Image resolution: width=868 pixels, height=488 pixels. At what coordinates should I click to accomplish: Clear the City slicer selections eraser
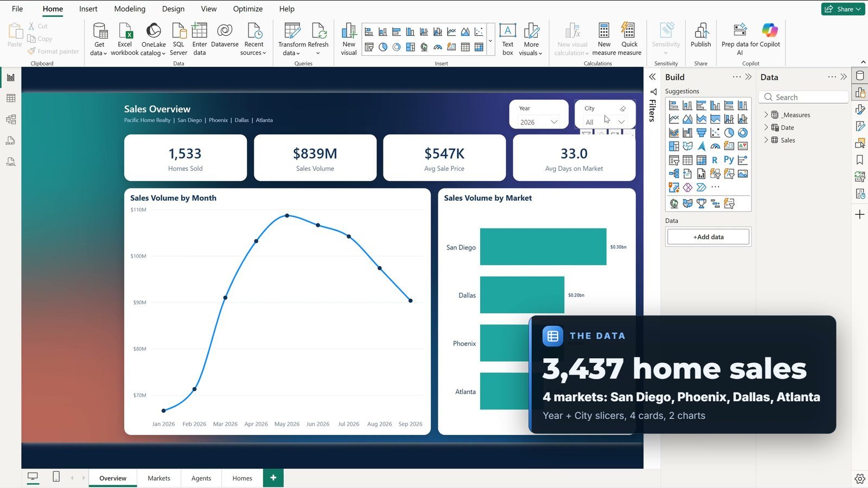(623, 108)
